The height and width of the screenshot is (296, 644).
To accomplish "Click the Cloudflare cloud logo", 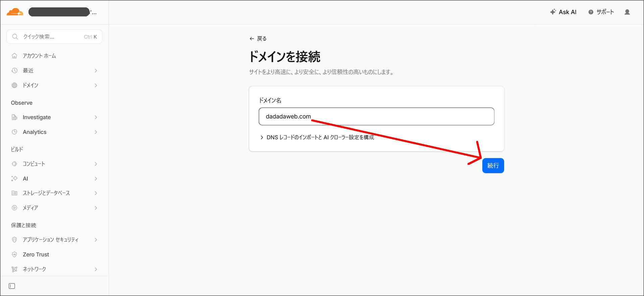I will (15, 12).
